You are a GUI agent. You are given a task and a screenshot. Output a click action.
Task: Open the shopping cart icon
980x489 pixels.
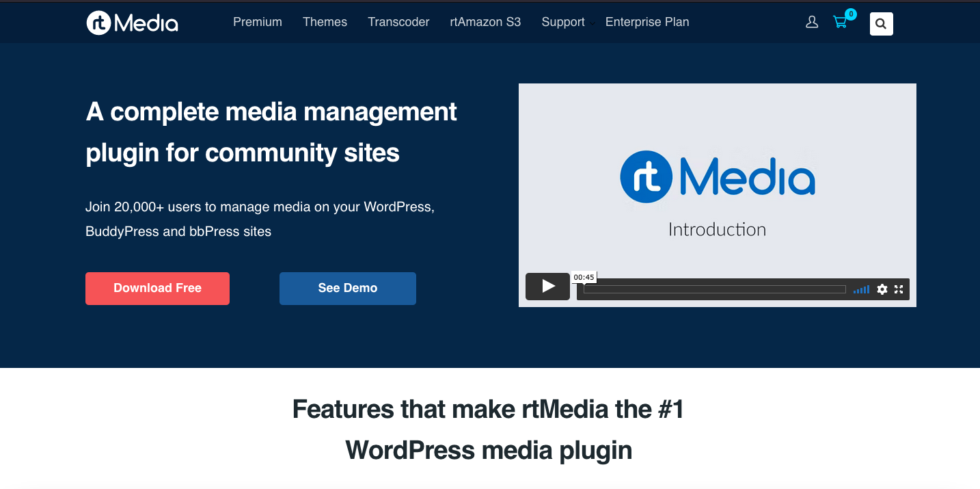point(840,23)
